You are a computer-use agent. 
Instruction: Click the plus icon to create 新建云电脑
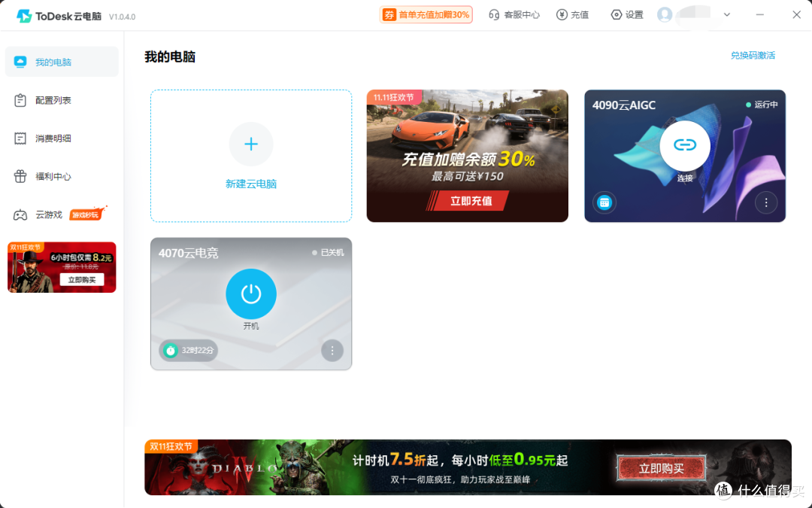click(250, 144)
